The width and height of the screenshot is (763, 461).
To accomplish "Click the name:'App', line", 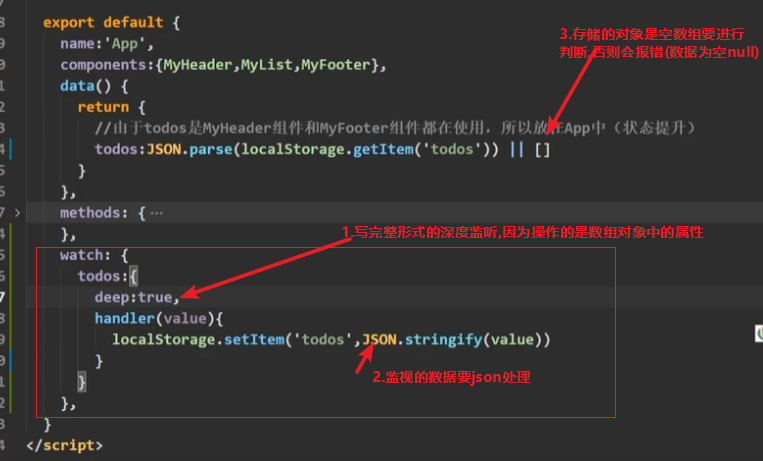I will [107, 44].
